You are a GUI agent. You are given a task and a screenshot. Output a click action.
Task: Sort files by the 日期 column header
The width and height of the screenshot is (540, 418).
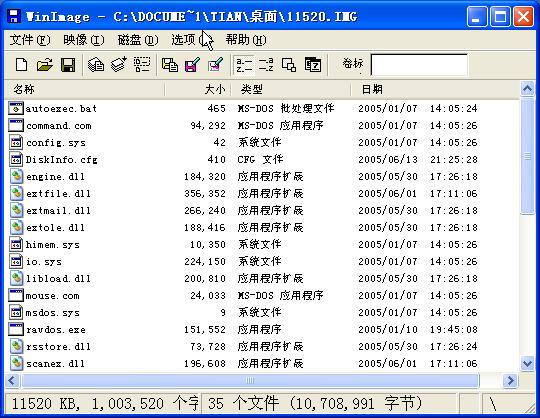click(x=435, y=90)
